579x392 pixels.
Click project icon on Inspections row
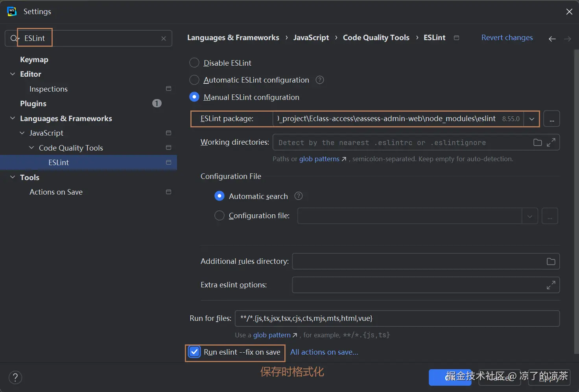(169, 88)
